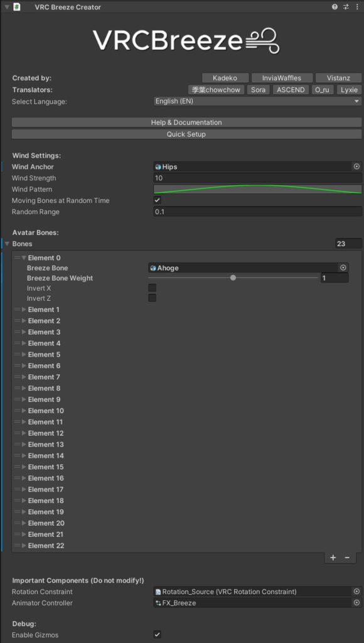
Task: Expand Element 15
Action: click(24, 467)
